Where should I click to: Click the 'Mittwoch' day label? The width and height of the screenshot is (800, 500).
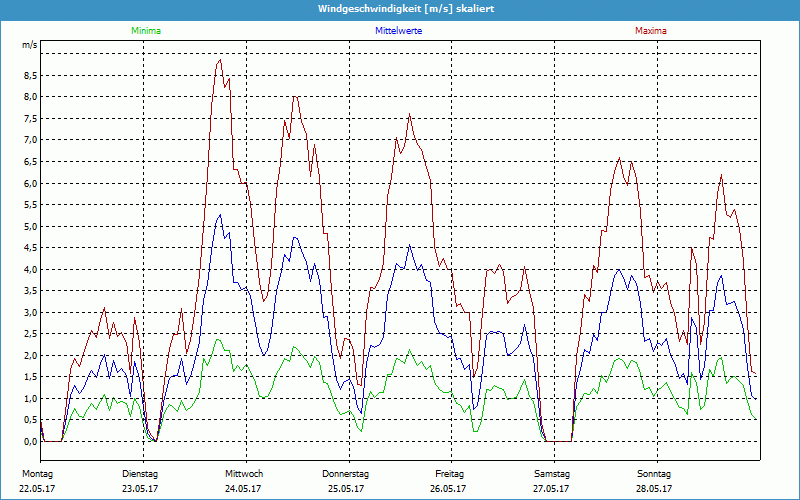coord(244,474)
